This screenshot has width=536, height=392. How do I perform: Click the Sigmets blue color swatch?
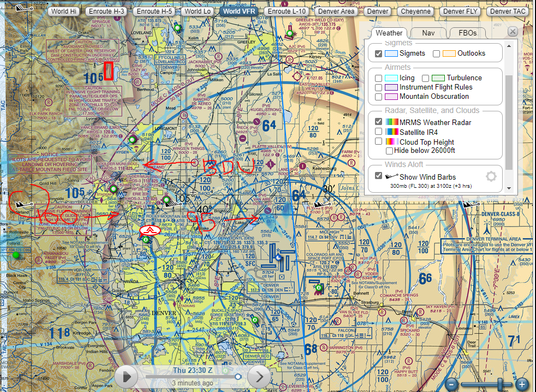point(391,54)
